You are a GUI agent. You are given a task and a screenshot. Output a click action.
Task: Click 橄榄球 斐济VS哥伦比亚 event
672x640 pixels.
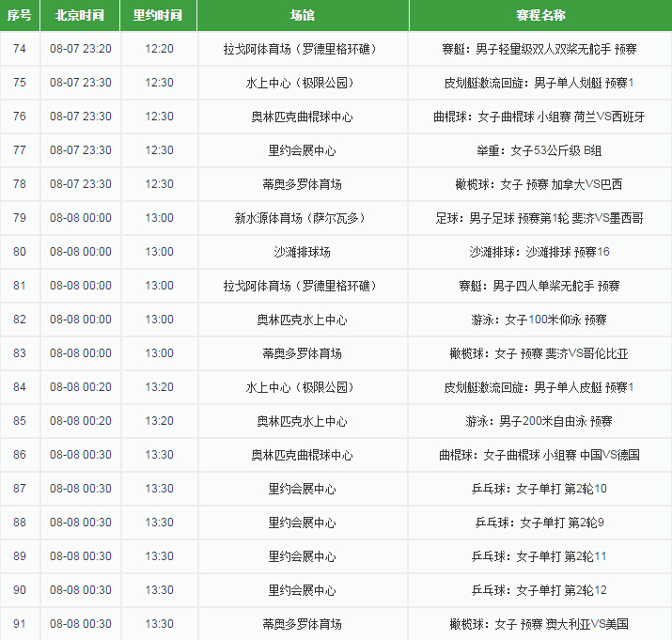point(539,354)
